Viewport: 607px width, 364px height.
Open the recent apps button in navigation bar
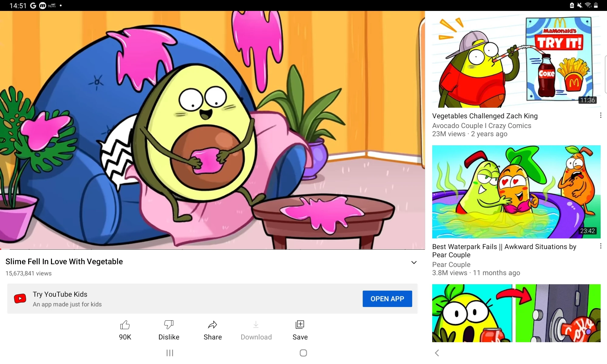[169, 353]
